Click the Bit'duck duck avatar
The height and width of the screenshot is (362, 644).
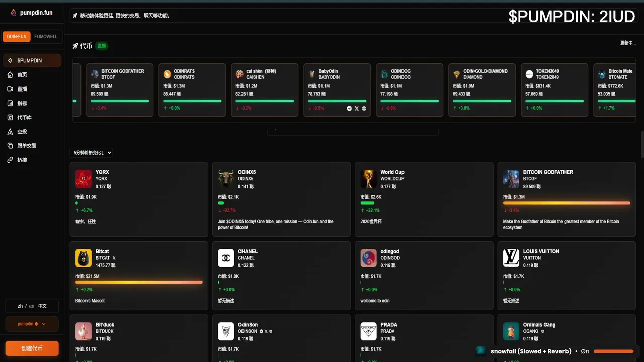[x=84, y=331]
